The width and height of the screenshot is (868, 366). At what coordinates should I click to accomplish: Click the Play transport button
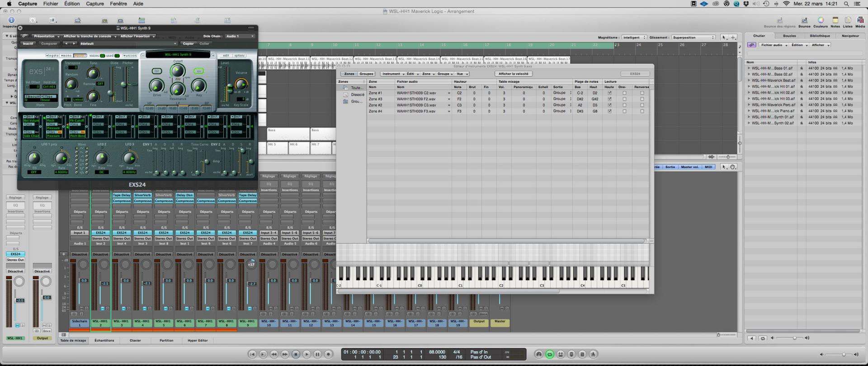click(x=307, y=354)
